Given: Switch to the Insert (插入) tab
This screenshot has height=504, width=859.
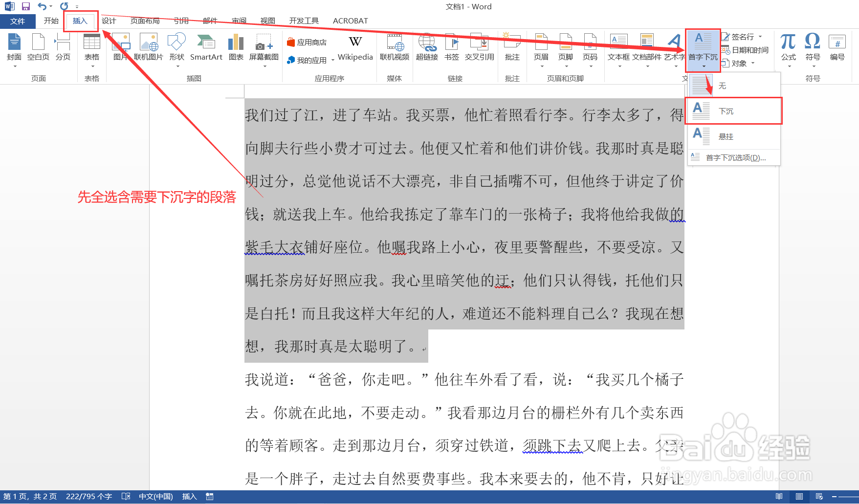Looking at the screenshot, I should [x=80, y=21].
